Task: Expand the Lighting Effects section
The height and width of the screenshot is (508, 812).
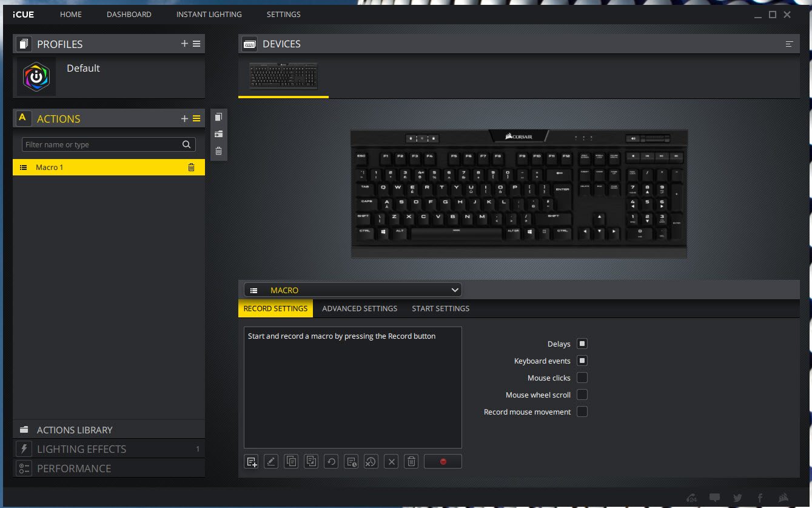Action: pos(109,449)
